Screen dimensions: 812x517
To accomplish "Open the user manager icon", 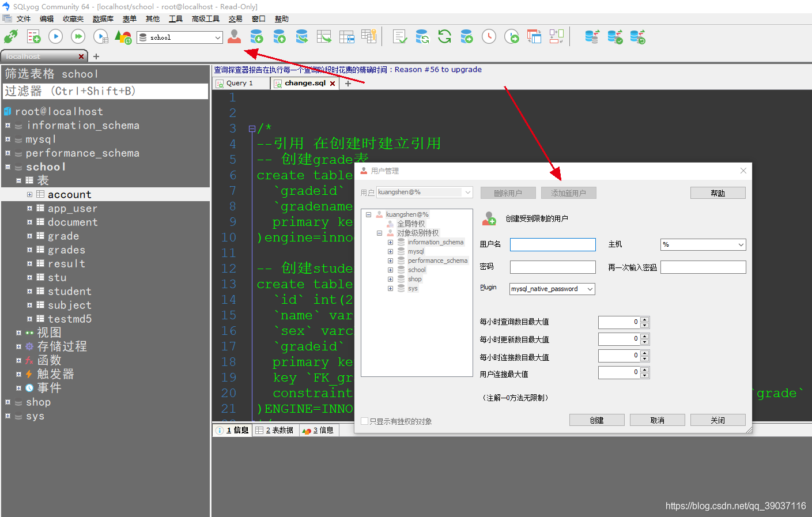I will [x=234, y=37].
